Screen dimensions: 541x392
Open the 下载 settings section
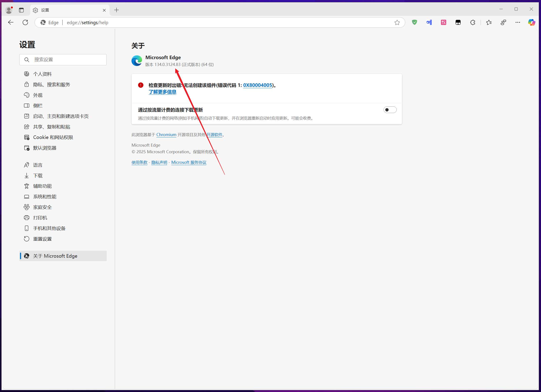[x=38, y=176]
